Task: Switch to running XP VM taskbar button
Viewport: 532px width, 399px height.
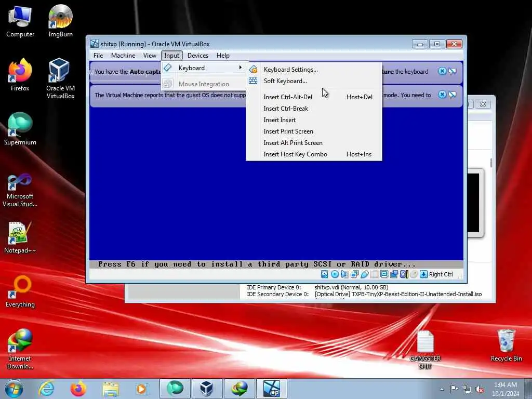Action: [272, 389]
